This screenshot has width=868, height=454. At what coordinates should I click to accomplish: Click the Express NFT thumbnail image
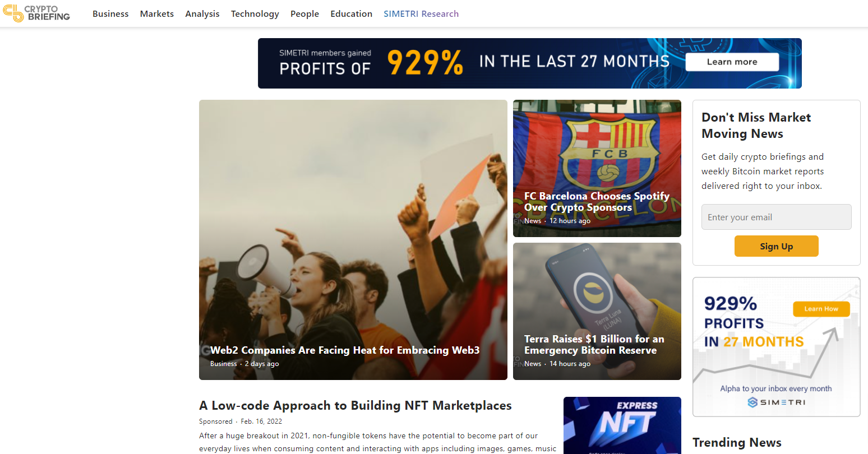(x=622, y=425)
